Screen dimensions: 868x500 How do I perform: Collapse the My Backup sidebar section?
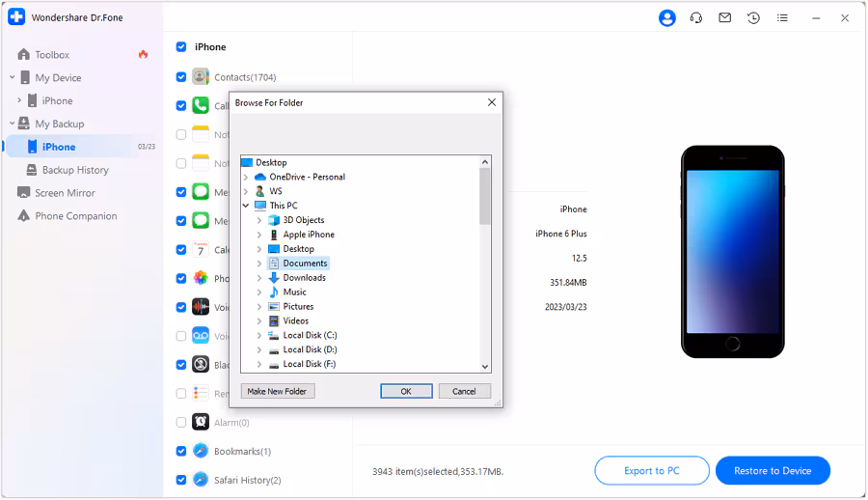pos(13,124)
